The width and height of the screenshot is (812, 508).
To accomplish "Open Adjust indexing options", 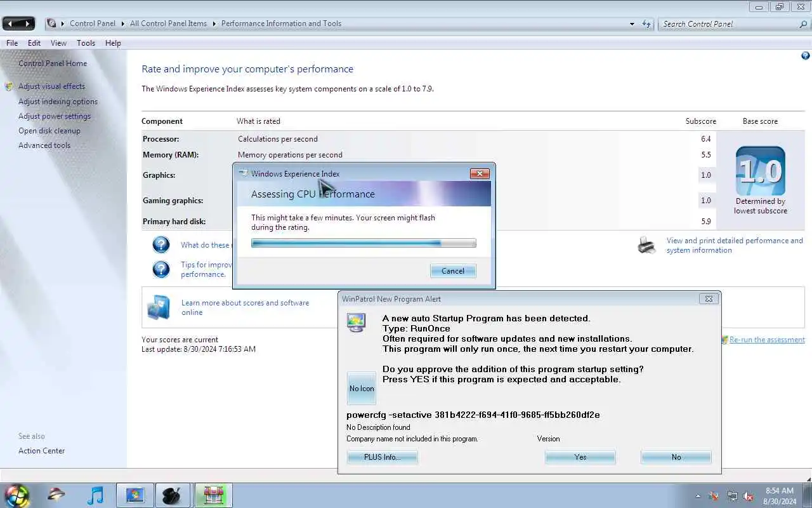I will pyautogui.click(x=58, y=102).
